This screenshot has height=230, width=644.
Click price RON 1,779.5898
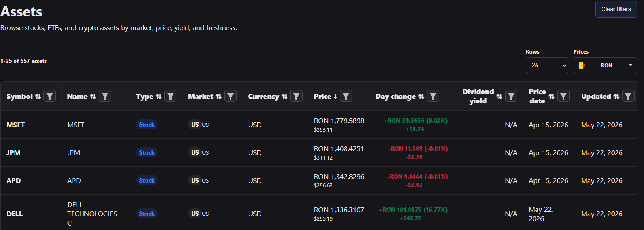point(339,121)
